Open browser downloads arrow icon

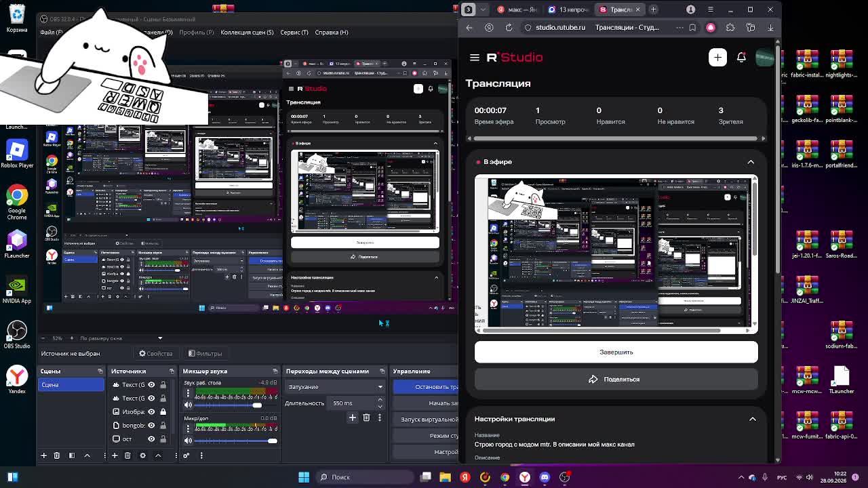[x=770, y=28]
